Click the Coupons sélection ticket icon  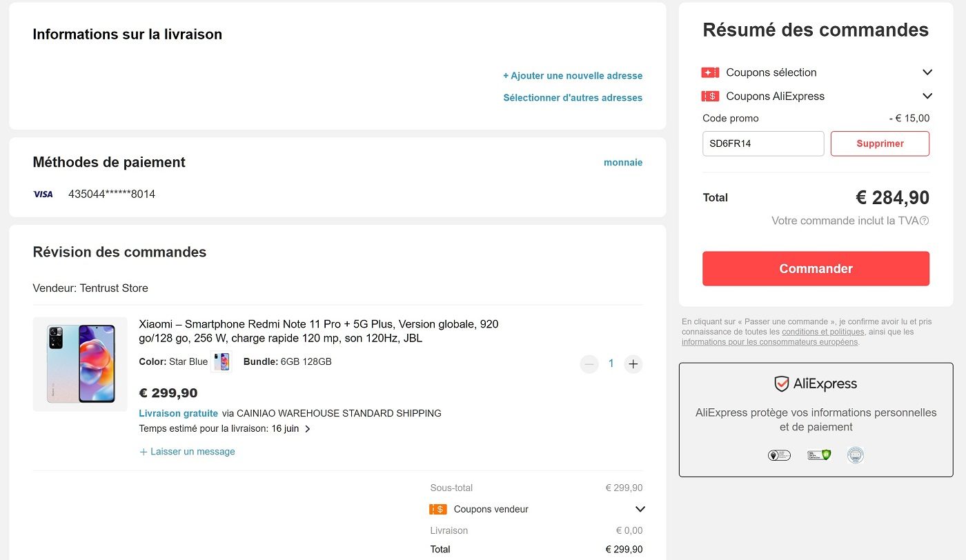point(710,72)
